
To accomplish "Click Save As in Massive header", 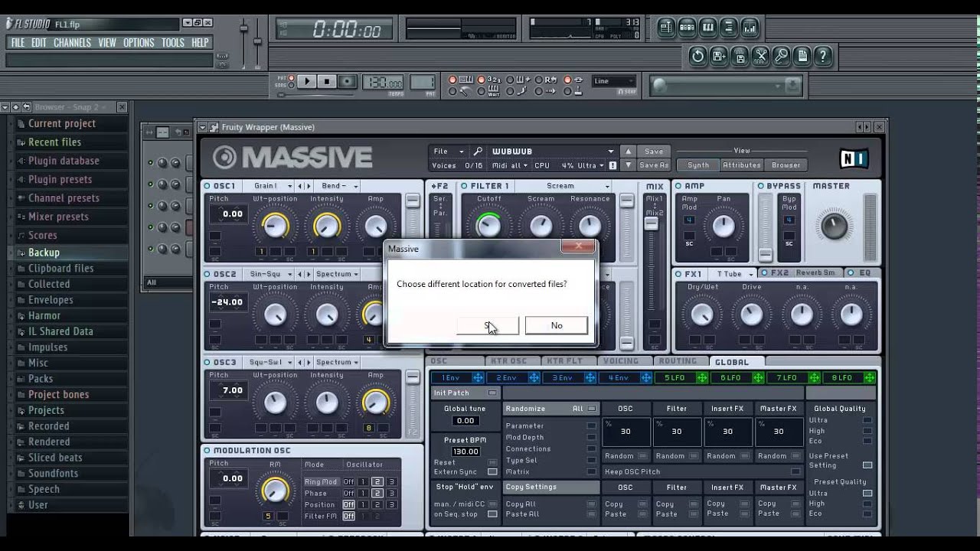I will coord(654,165).
